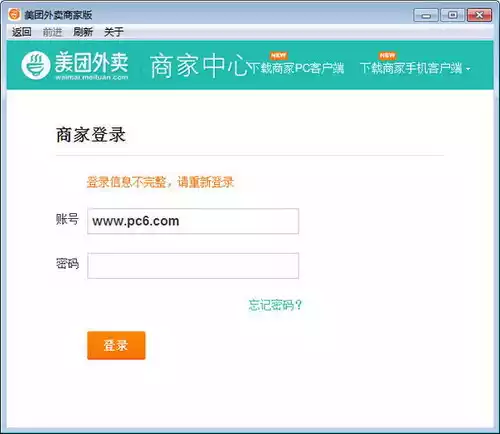
Task: Maximize the 美团外卖商家版 window
Action: click(452, 15)
